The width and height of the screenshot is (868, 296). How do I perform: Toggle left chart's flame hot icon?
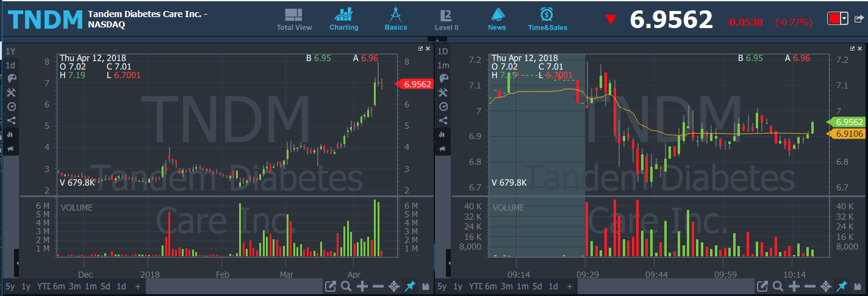tap(11, 134)
